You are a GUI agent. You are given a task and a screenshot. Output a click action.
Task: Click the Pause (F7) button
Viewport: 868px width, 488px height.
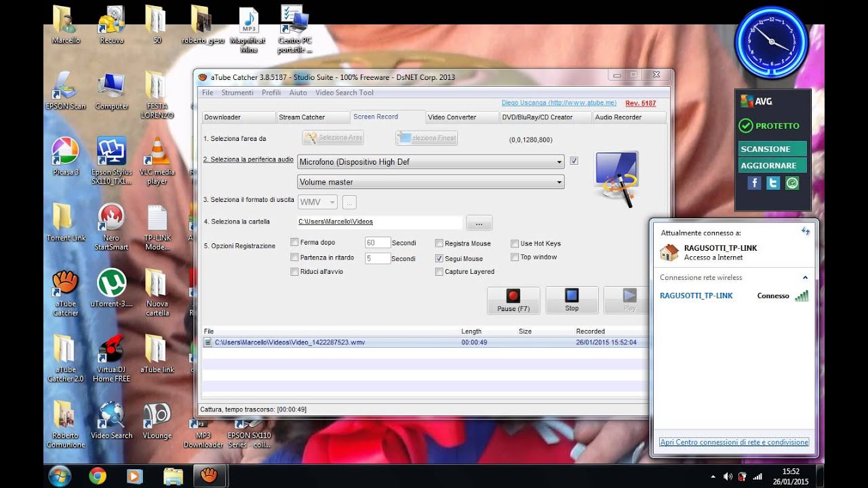[513, 300]
